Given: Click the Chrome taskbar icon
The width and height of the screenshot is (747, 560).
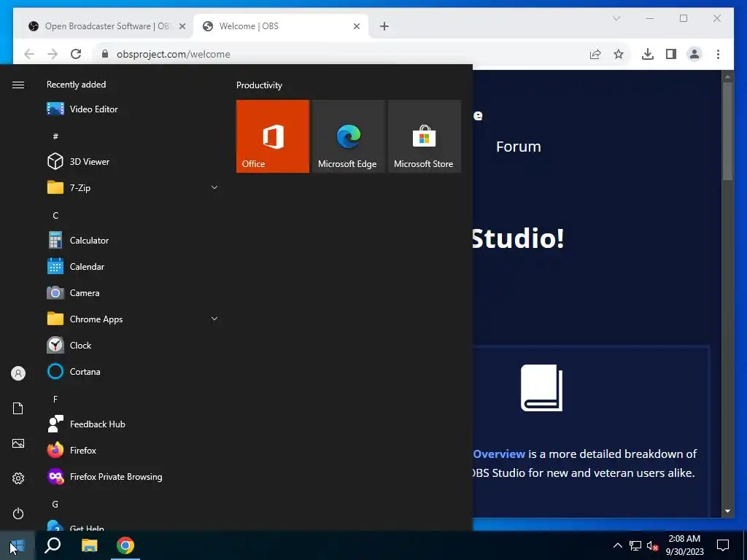Looking at the screenshot, I should pos(125,545).
